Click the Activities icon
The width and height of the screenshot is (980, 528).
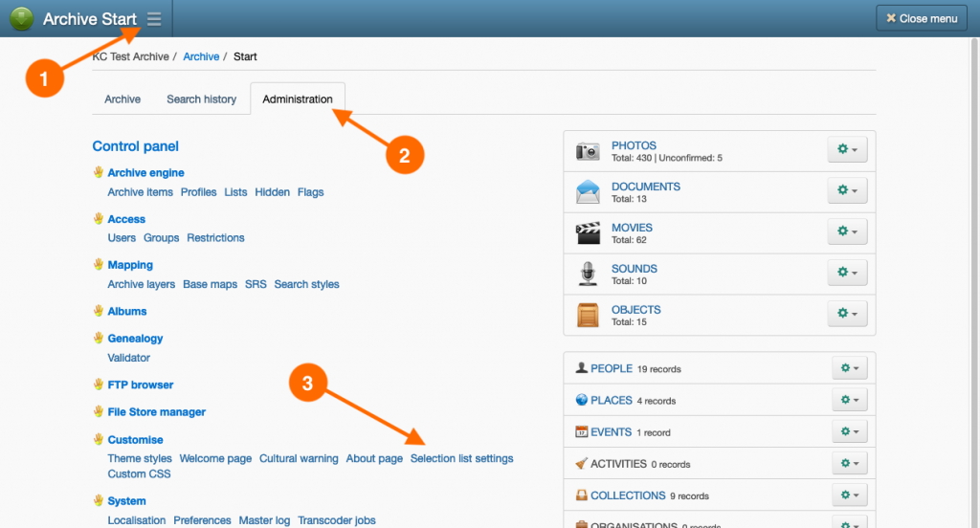point(581,464)
